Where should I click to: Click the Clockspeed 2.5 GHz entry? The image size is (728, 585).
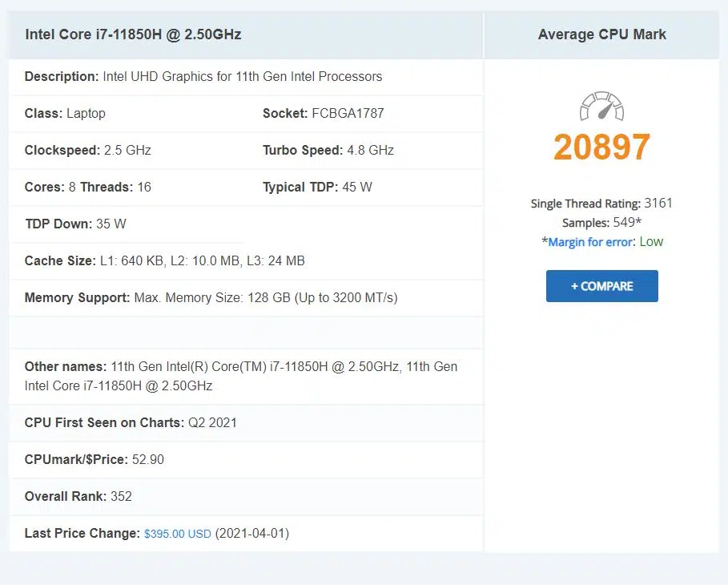[x=88, y=151]
